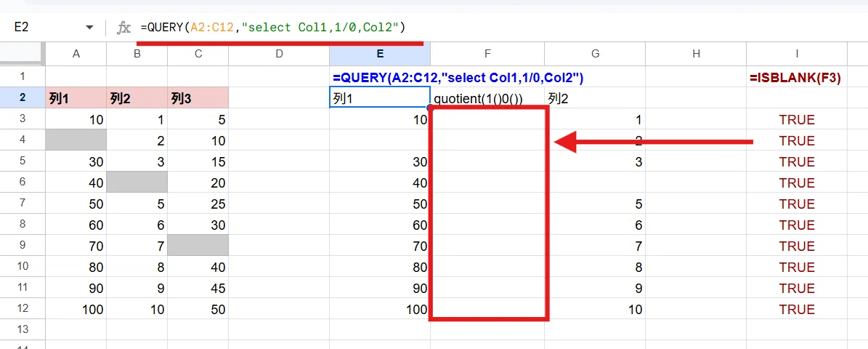Click cell C2 labeled 列3
The height and width of the screenshot is (349, 868).
pos(198,98)
